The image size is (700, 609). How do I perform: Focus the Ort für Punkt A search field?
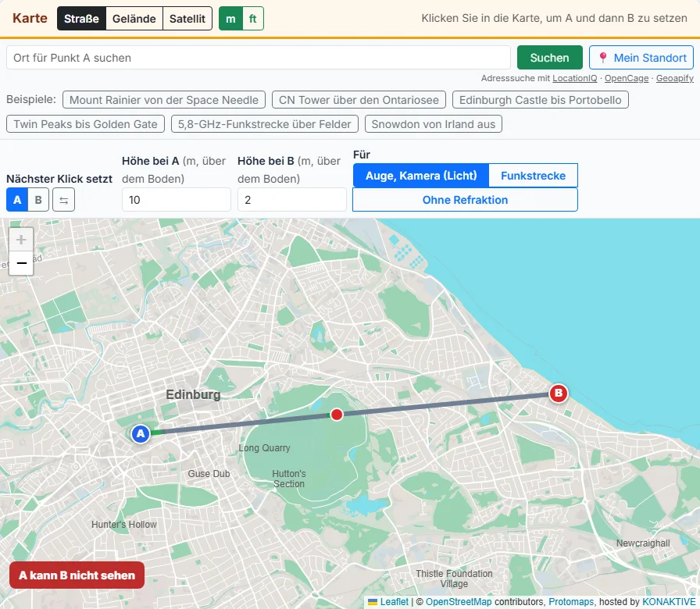point(259,58)
